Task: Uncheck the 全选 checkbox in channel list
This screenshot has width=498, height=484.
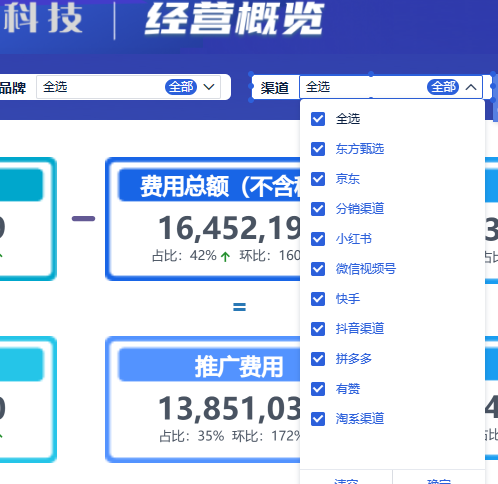Action: click(318, 119)
